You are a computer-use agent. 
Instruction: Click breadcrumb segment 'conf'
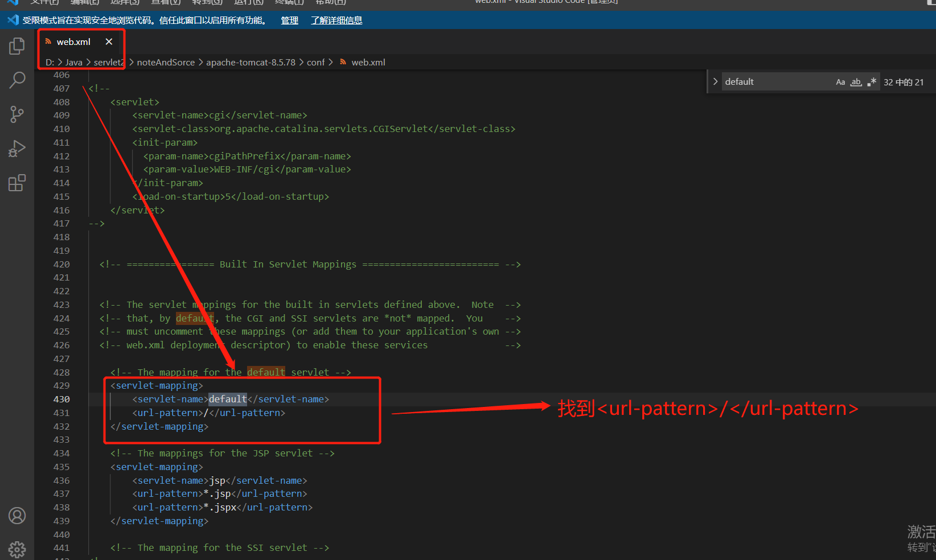315,62
